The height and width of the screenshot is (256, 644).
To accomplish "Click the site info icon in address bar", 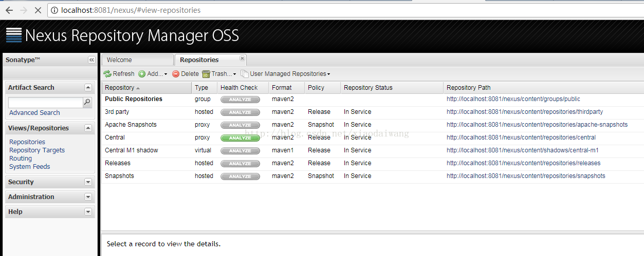I will [x=54, y=10].
